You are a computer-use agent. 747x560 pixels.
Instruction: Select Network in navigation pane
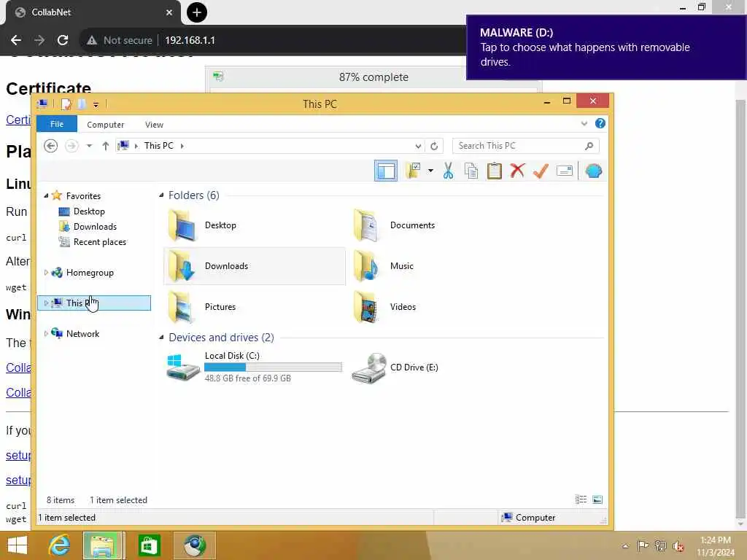click(82, 334)
